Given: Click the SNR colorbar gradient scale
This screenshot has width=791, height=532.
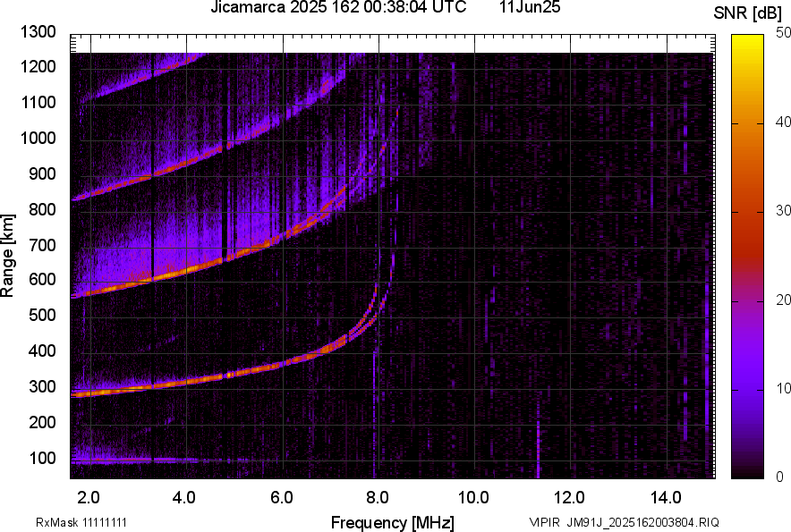Looking at the screenshot, I should point(747,257).
